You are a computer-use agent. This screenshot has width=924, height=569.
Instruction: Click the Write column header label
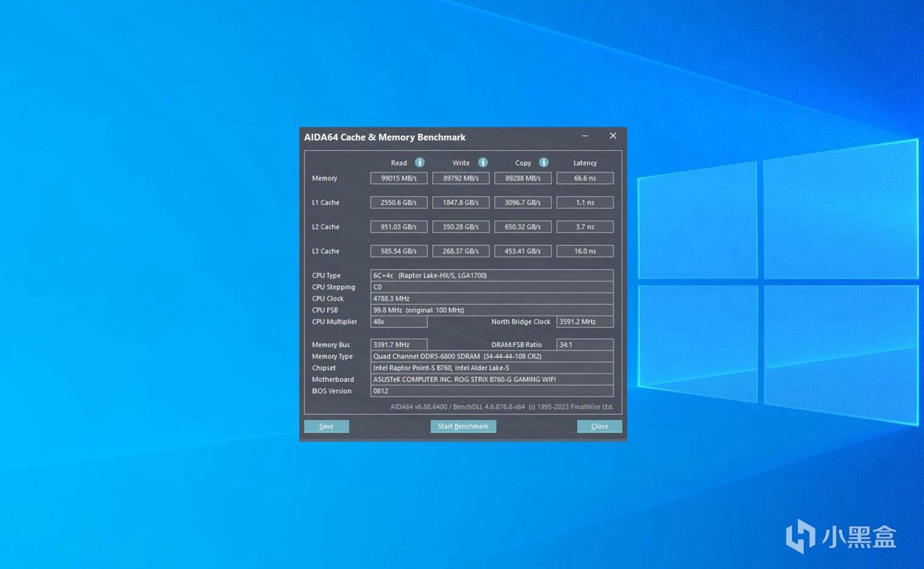pyautogui.click(x=461, y=163)
